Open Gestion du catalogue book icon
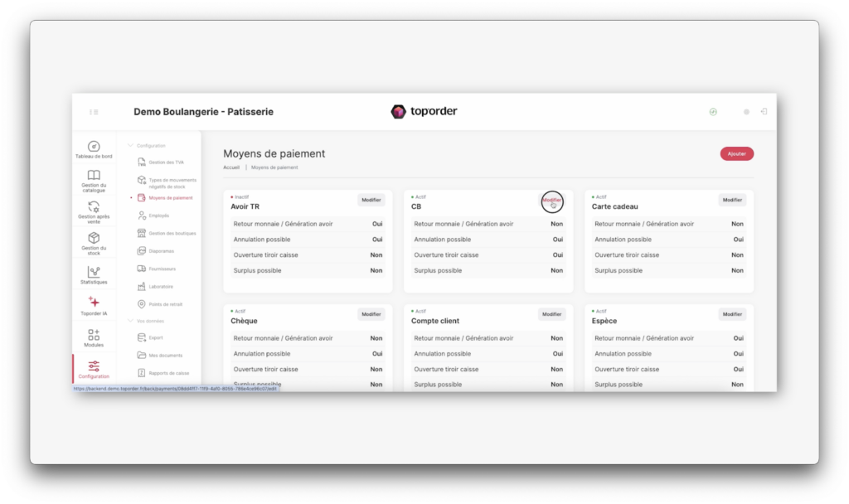 tap(94, 177)
